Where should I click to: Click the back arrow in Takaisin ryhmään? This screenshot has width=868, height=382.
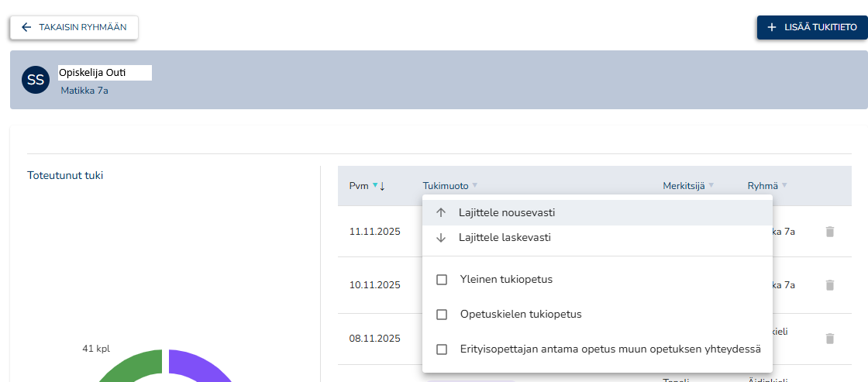tap(26, 27)
